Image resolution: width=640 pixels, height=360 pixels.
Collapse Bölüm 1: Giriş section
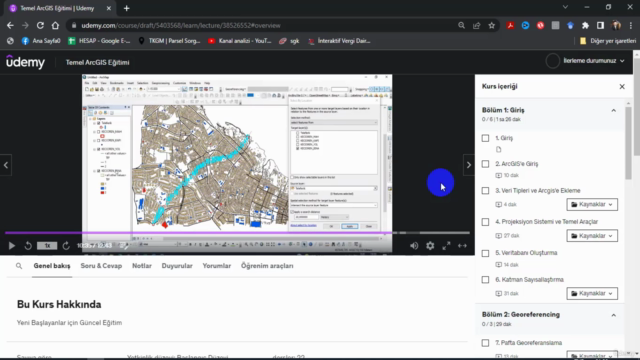click(x=613, y=110)
